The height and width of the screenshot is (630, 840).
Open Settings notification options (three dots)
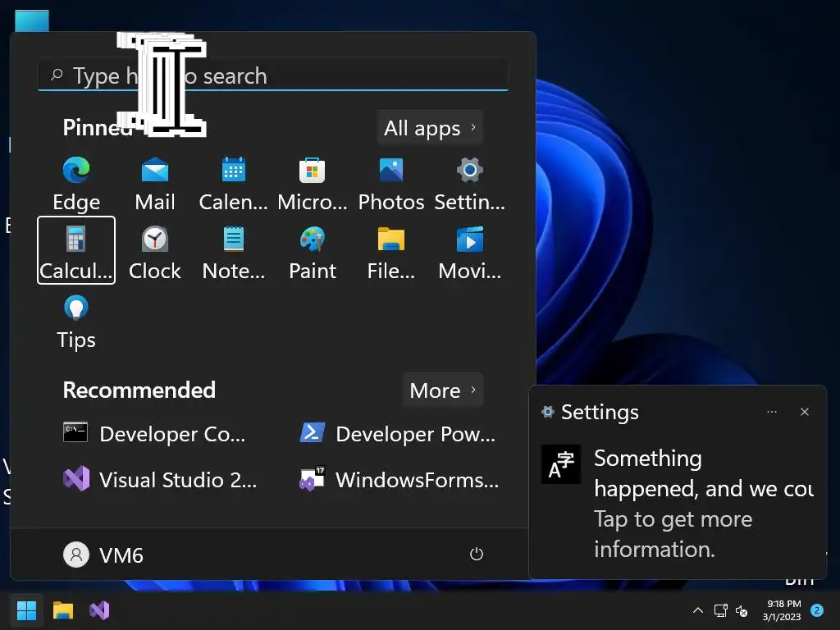click(772, 412)
